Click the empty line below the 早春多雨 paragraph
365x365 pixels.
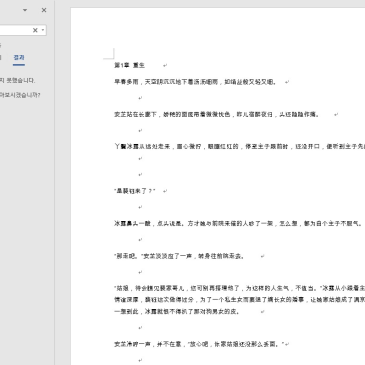coord(140,98)
